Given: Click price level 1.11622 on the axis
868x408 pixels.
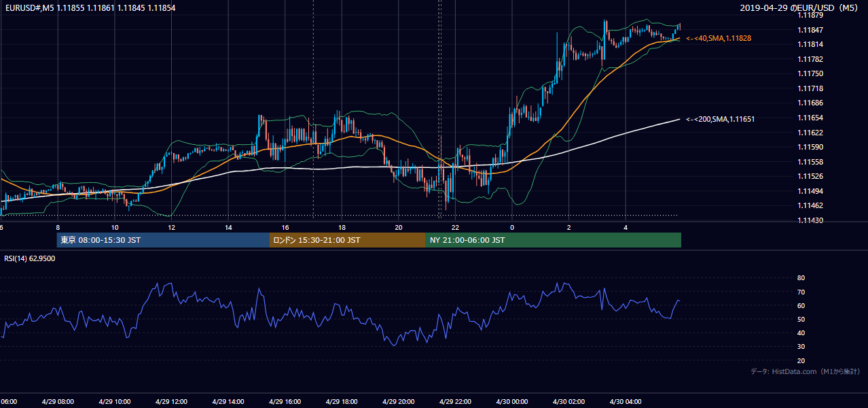Looking at the screenshot, I should [x=810, y=133].
